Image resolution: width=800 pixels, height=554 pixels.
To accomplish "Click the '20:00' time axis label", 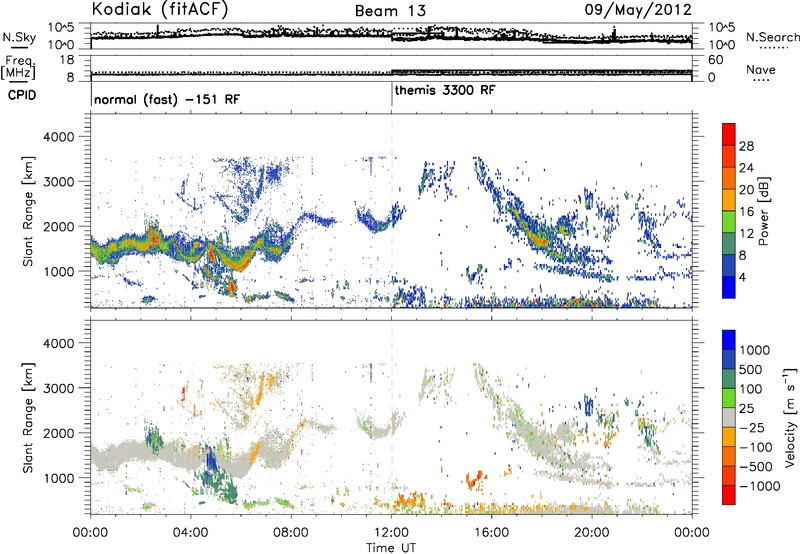I will click(592, 533).
